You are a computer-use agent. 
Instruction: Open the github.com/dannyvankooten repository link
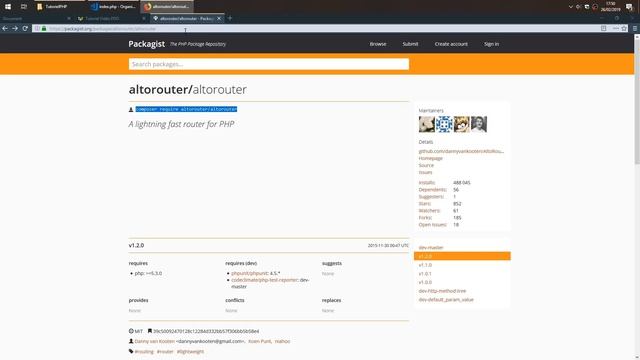[461, 151]
